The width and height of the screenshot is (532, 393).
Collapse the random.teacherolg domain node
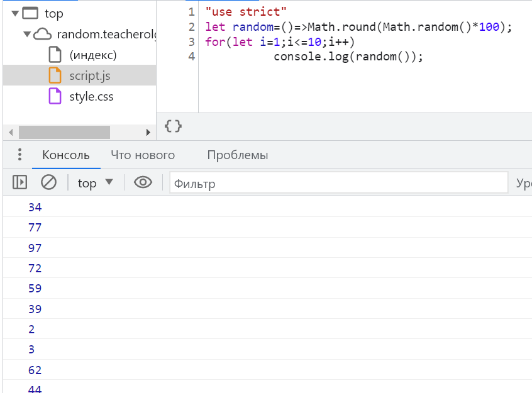tap(26, 35)
